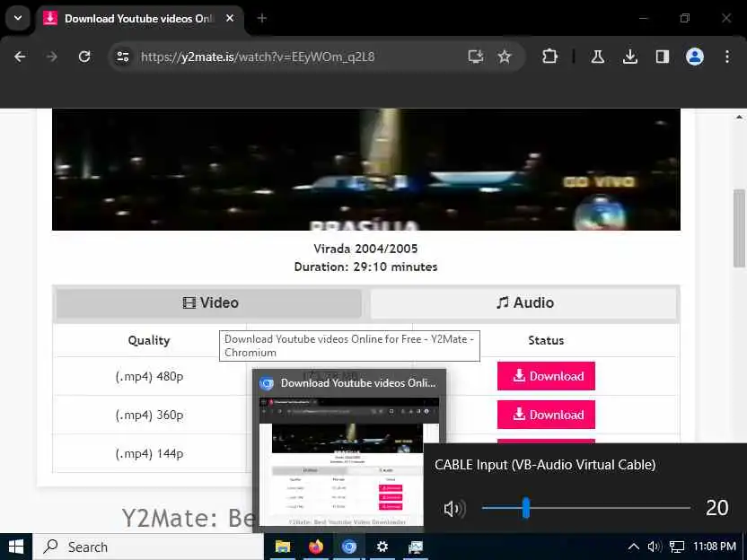This screenshot has height=560, width=747.
Task: Click the Duration: 29:10 minutes text
Action: click(x=366, y=267)
